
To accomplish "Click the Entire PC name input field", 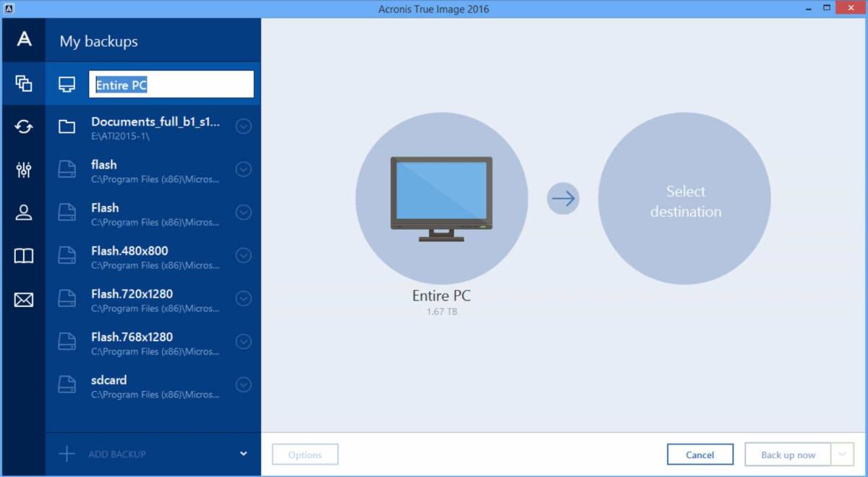I will click(171, 84).
